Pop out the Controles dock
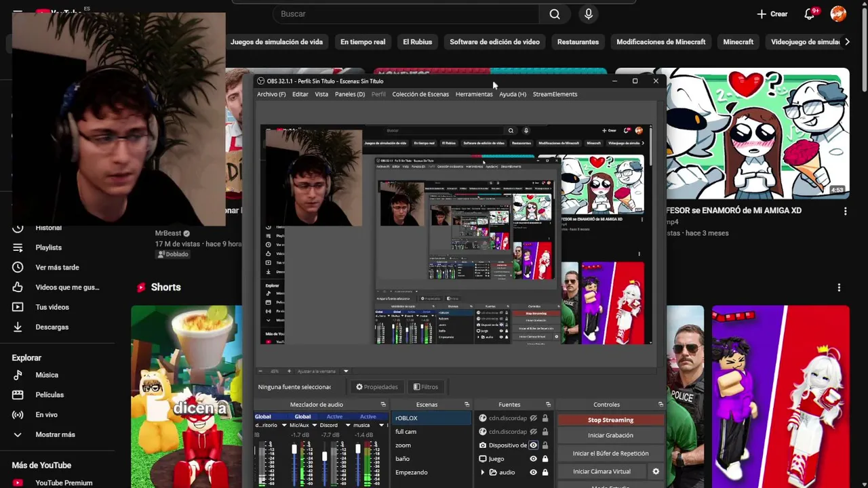 pos(660,405)
